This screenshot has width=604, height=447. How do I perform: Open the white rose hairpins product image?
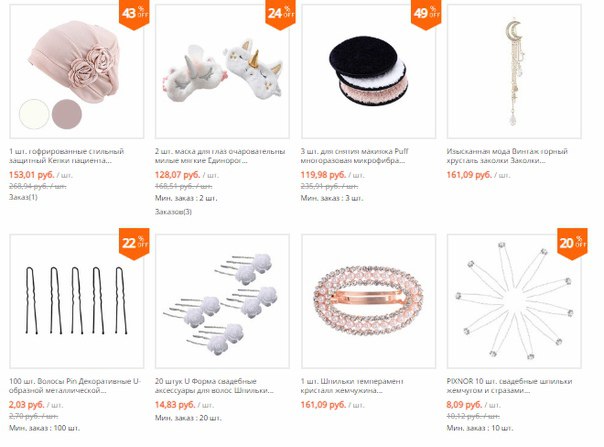coord(222,301)
